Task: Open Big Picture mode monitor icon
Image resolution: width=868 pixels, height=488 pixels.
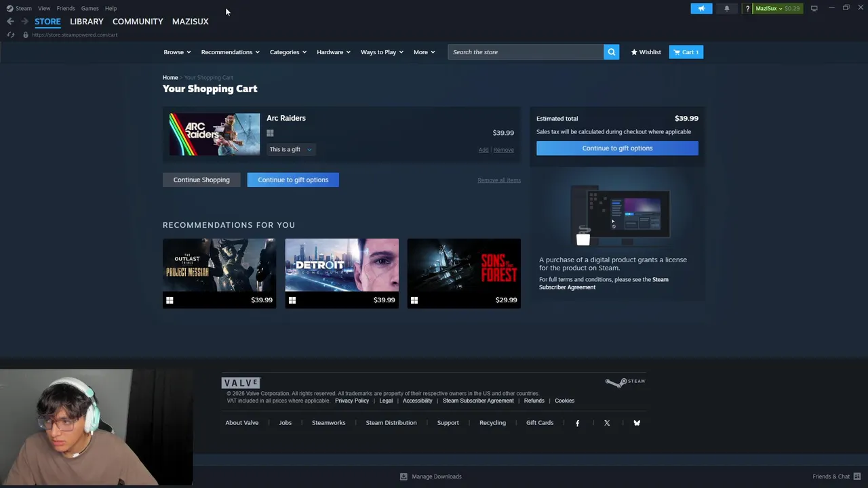Action: 814,8
